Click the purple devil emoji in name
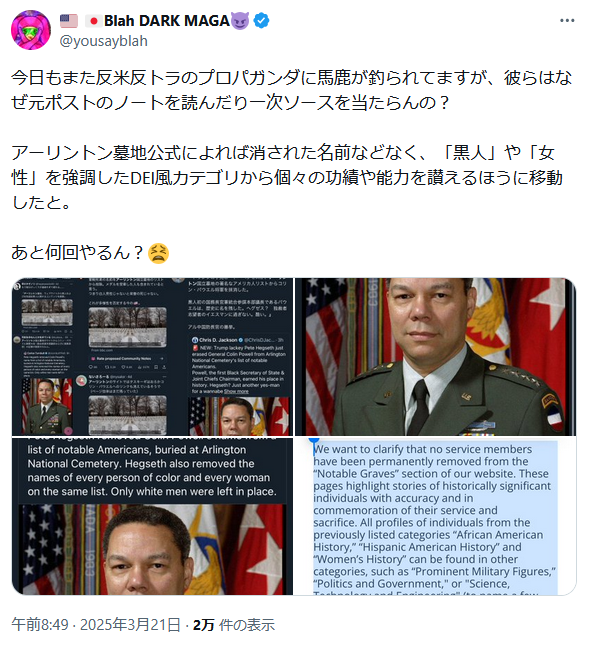The height and width of the screenshot is (645, 589). 240,21
